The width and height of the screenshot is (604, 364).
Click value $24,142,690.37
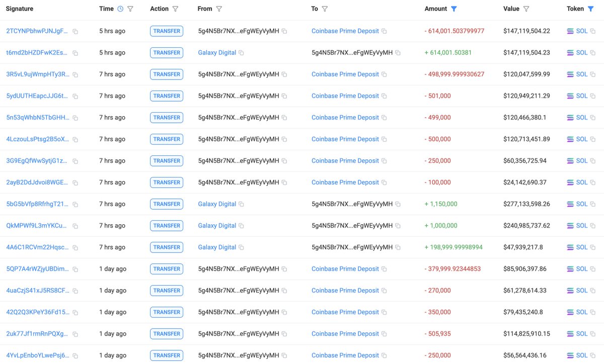point(525,183)
